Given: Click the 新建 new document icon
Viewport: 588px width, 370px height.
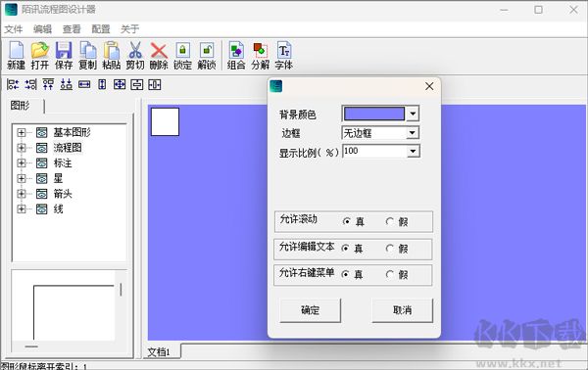Looking at the screenshot, I should tap(16, 56).
